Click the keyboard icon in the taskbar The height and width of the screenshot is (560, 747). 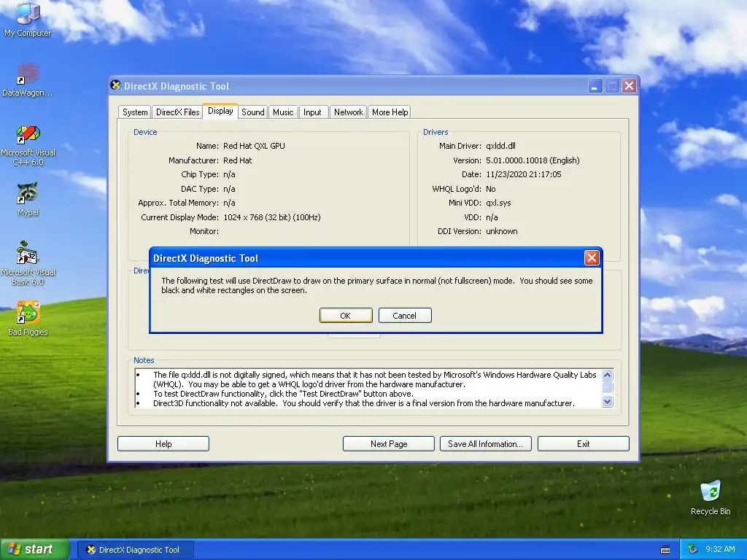(x=665, y=550)
